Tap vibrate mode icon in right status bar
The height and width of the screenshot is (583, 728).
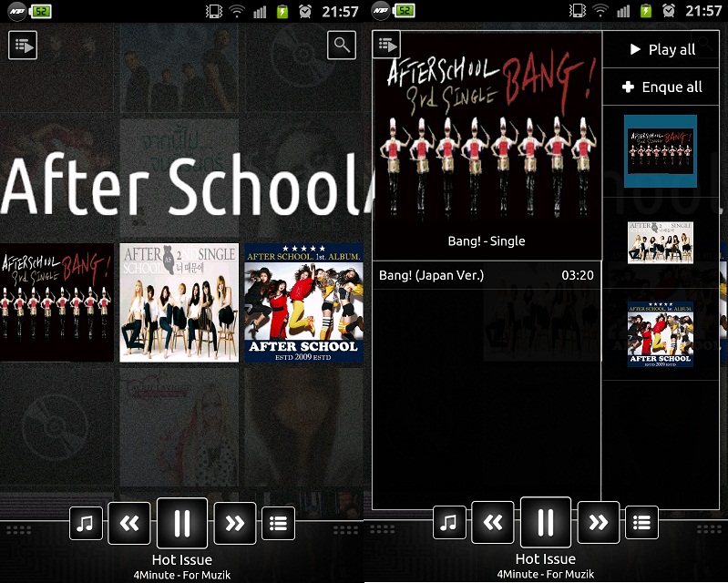[x=578, y=11]
